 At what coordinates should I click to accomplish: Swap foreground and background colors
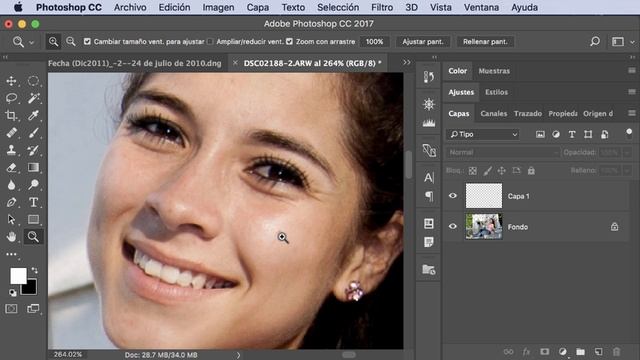(x=34, y=270)
